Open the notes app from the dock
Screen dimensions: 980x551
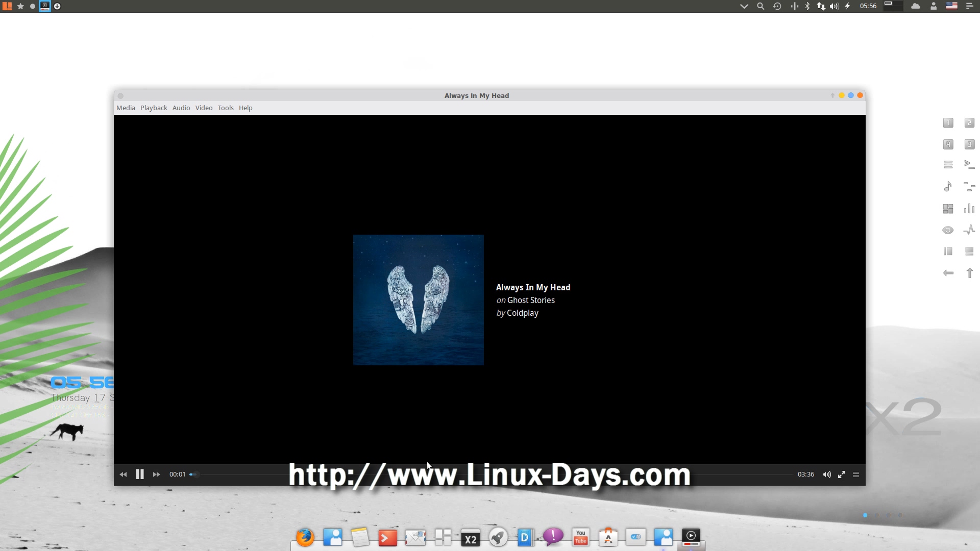coord(360,537)
